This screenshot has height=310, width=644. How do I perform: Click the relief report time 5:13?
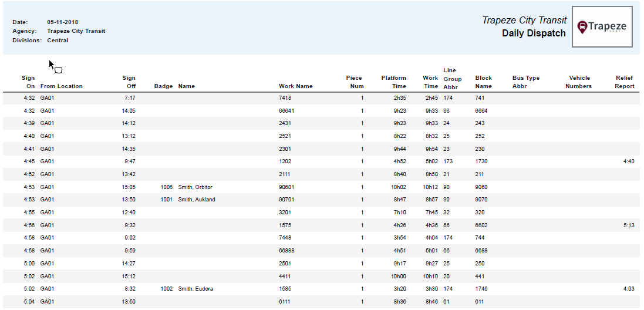pos(629,225)
